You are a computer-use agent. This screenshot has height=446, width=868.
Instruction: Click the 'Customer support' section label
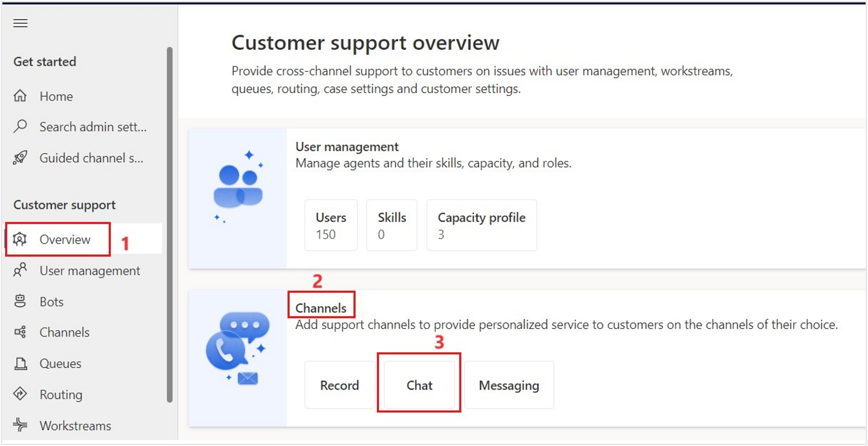pyautogui.click(x=64, y=205)
